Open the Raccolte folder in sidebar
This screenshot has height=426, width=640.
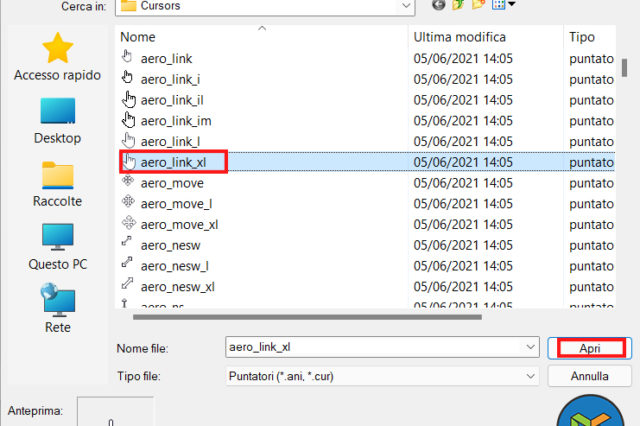(x=58, y=184)
